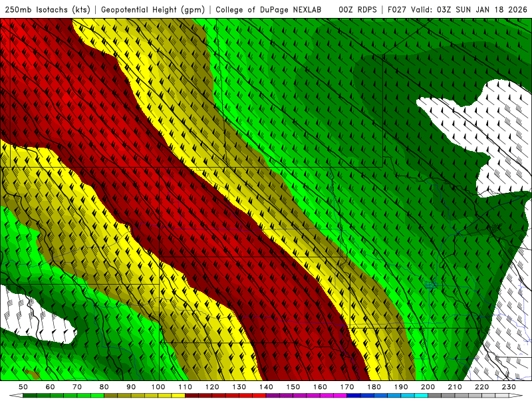Click the 220 knot legend label
The height and width of the screenshot is (399, 532).
[x=481, y=387]
